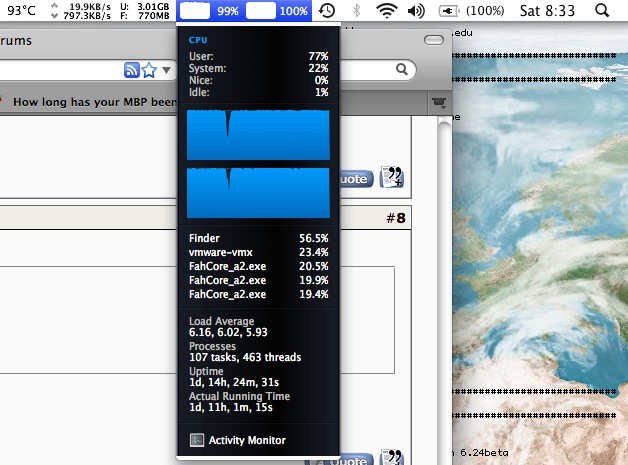
Task: Click multi-quote icon beside first Quote button
Action: (391, 177)
